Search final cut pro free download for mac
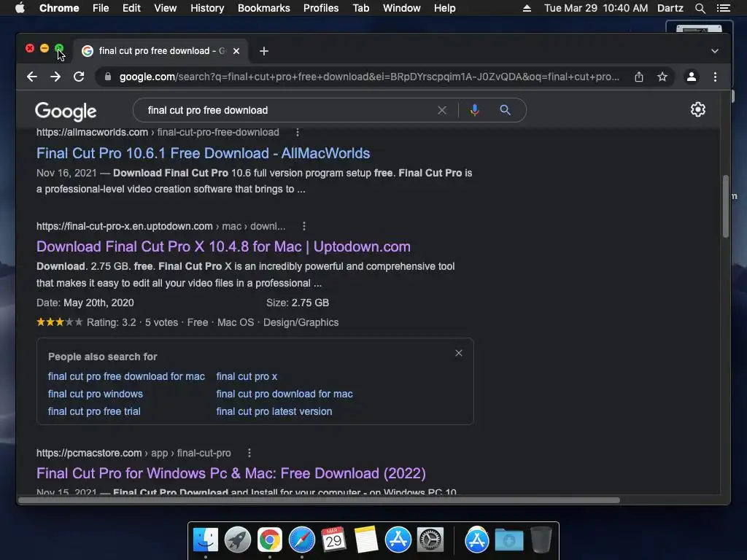 point(126,376)
